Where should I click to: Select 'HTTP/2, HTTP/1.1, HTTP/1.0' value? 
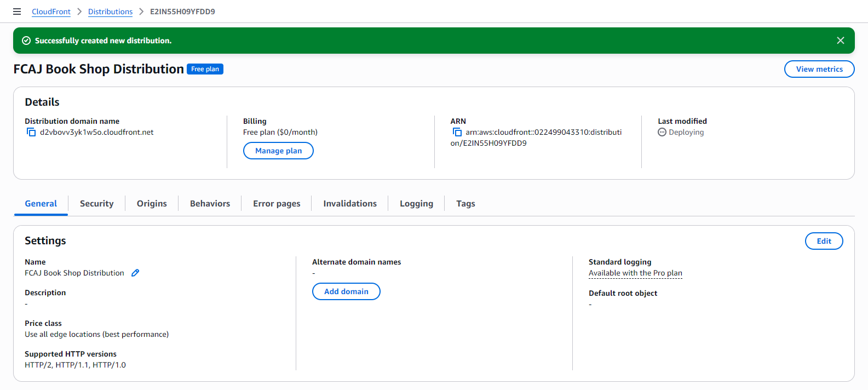75,365
